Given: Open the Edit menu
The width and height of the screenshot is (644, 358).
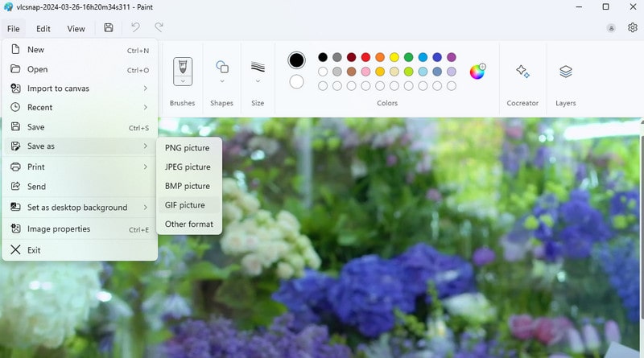Looking at the screenshot, I should coord(43,28).
